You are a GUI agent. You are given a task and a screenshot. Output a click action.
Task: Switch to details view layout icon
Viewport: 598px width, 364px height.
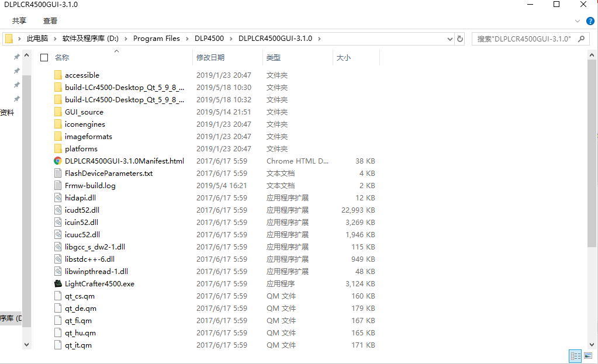[576, 356]
